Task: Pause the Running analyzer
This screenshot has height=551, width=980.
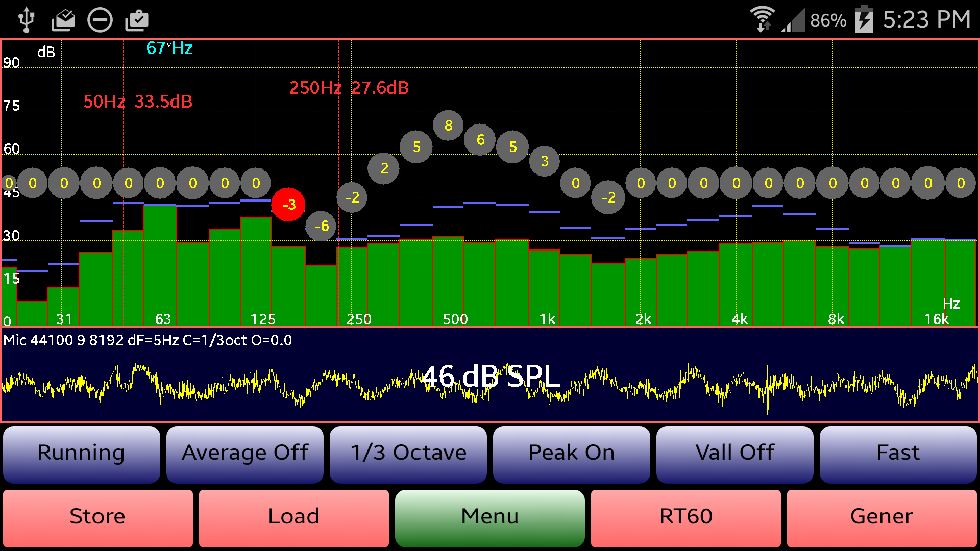Action: point(81,453)
